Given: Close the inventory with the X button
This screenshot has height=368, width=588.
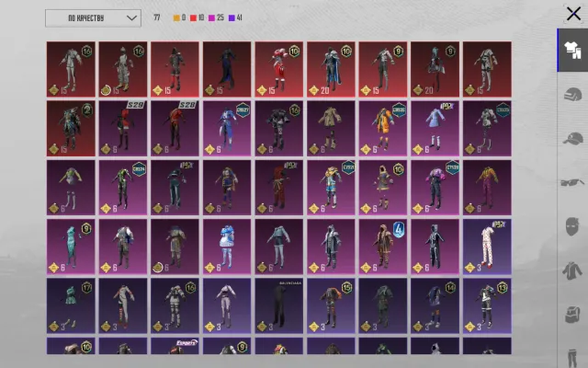Looking at the screenshot, I should pyautogui.click(x=573, y=14).
